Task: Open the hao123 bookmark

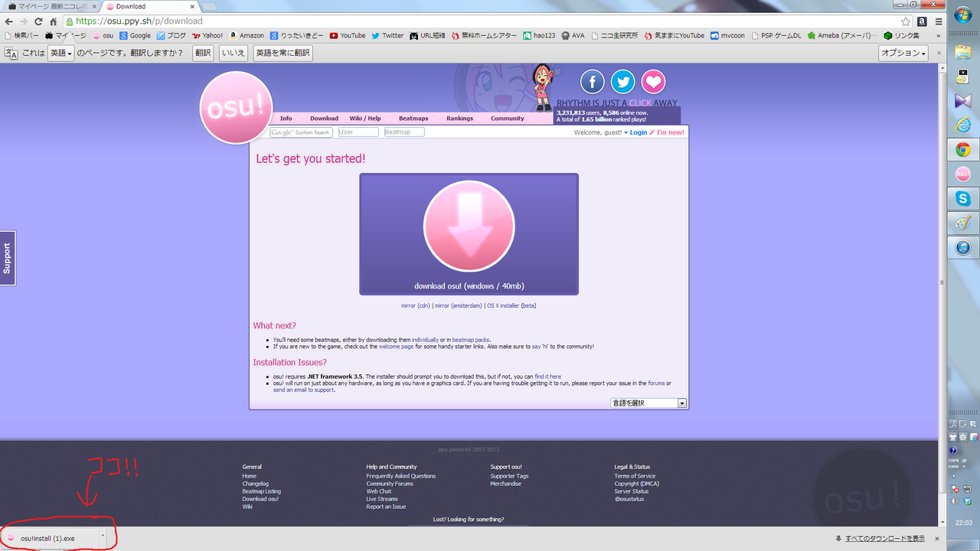Action: click(539, 35)
